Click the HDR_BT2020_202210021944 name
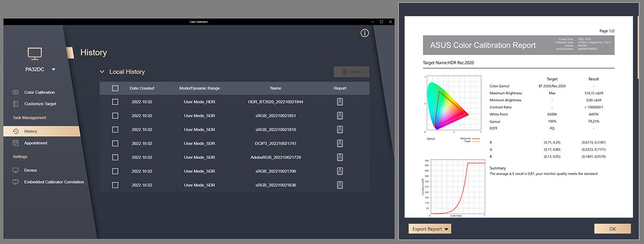This screenshot has width=644, height=244. tap(276, 101)
